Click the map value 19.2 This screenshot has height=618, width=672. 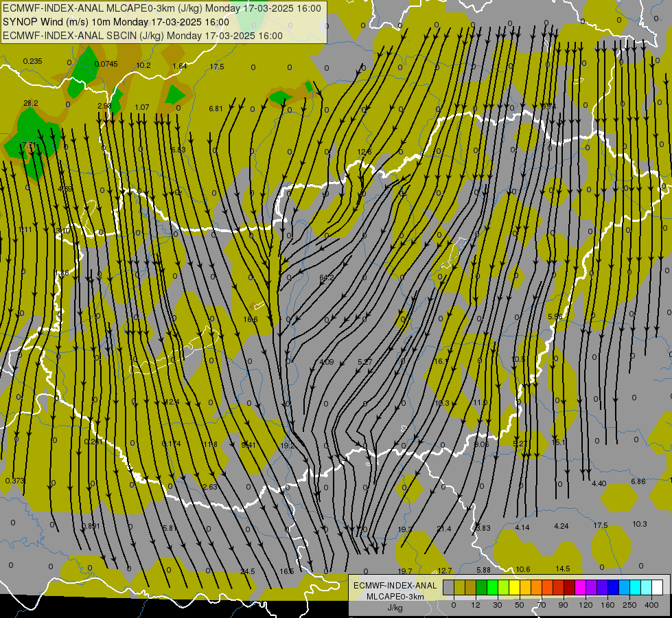(x=287, y=446)
